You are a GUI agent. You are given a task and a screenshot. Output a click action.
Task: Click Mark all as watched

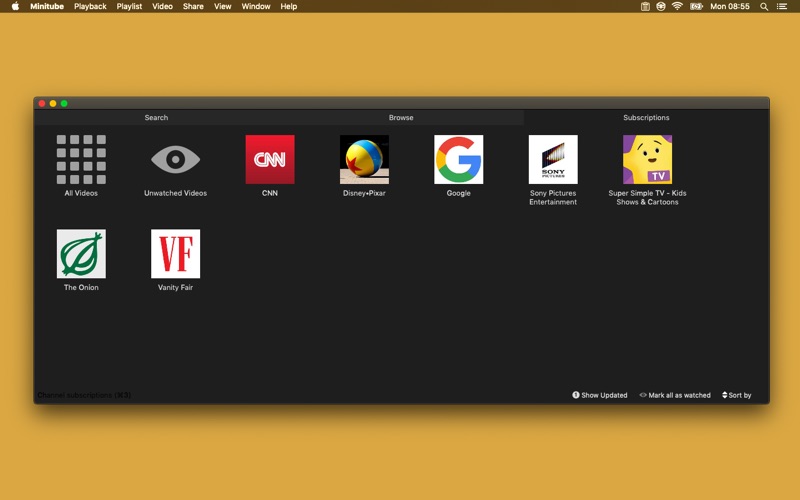pos(675,395)
